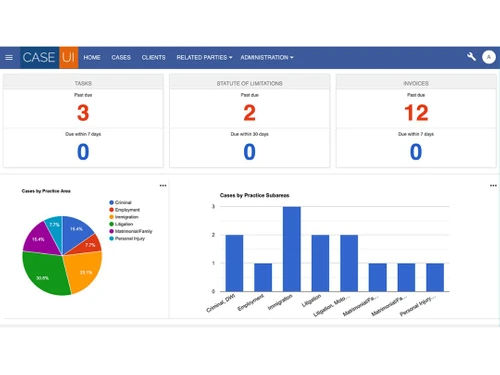Click the Cases by Practice Area title
This screenshot has width=500, height=375.
(46, 191)
